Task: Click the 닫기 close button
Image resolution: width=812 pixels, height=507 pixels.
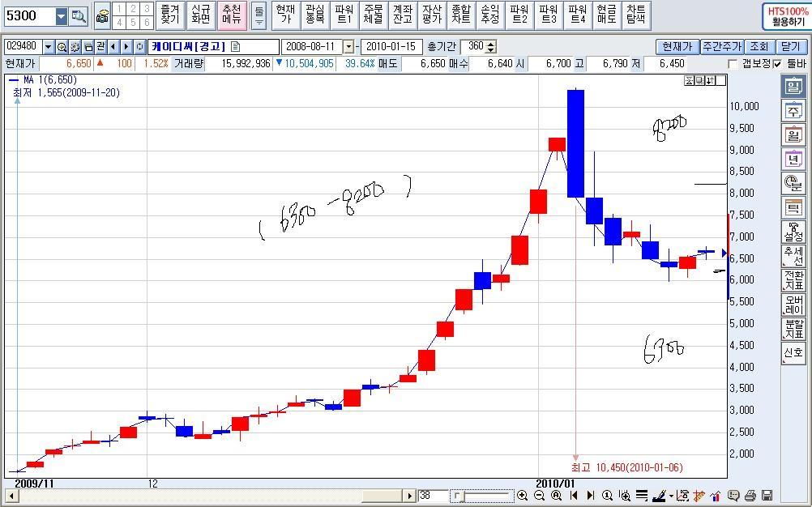Action: [x=791, y=46]
